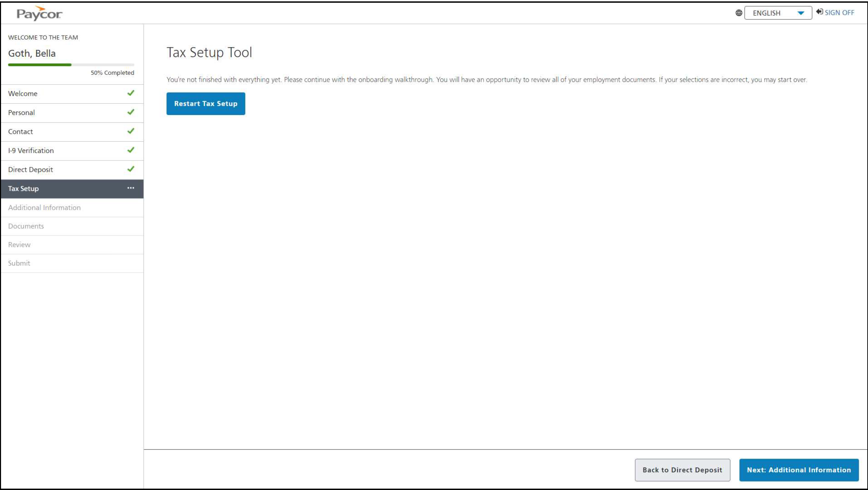
Task: Click the 50% completed progress bar
Action: (x=71, y=65)
